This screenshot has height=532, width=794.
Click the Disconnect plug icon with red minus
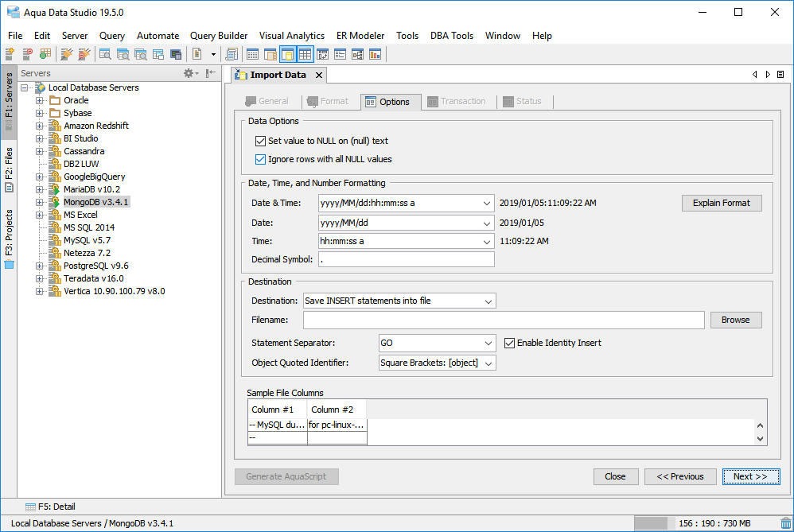coord(84,54)
